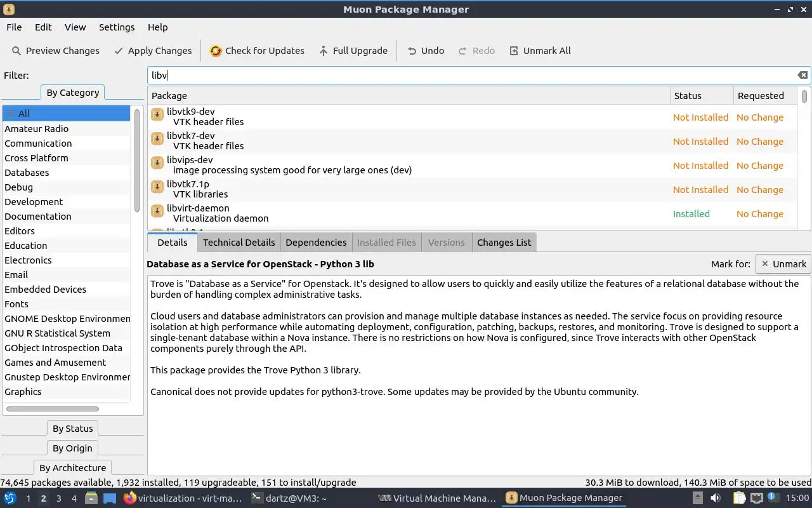Select the Cross Platform category
Viewport: 812px width, 508px height.
pos(66,158)
